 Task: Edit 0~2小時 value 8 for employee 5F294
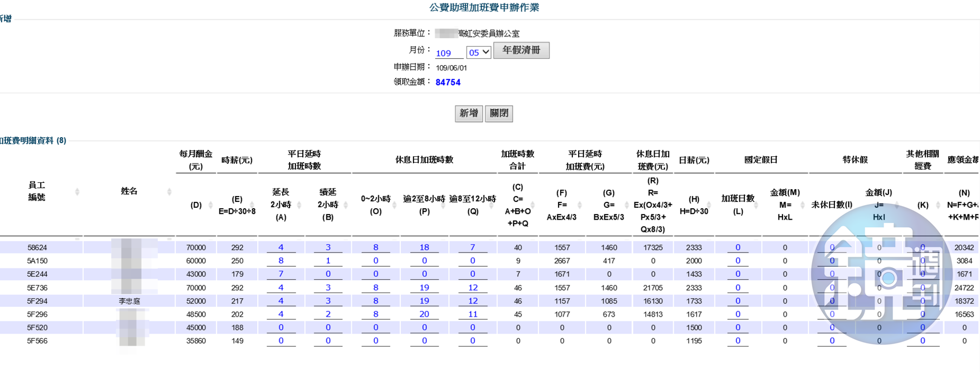click(x=375, y=301)
